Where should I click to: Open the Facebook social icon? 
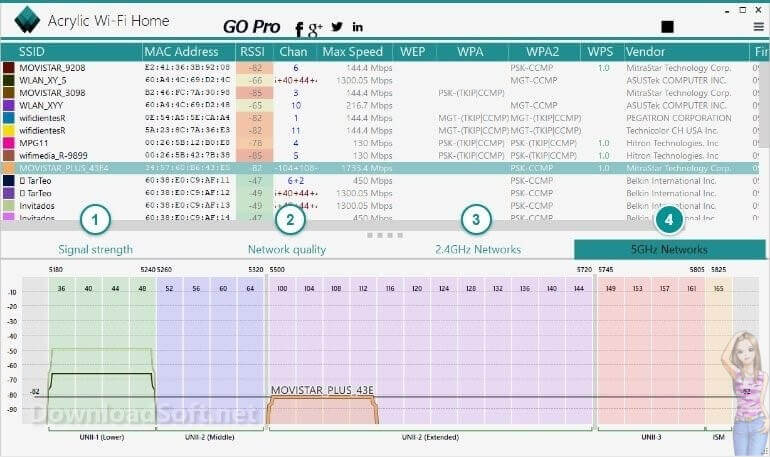(299, 29)
